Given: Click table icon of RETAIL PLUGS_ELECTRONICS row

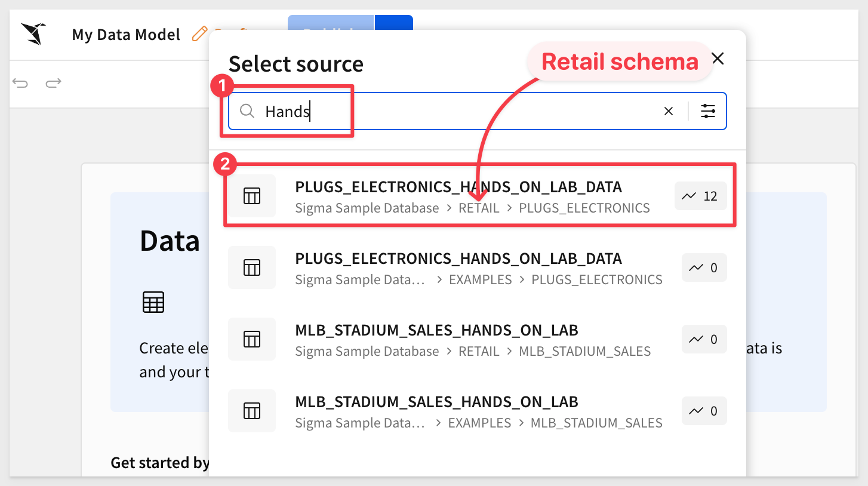Looking at the screenshot, I should [x=252, y=196].
